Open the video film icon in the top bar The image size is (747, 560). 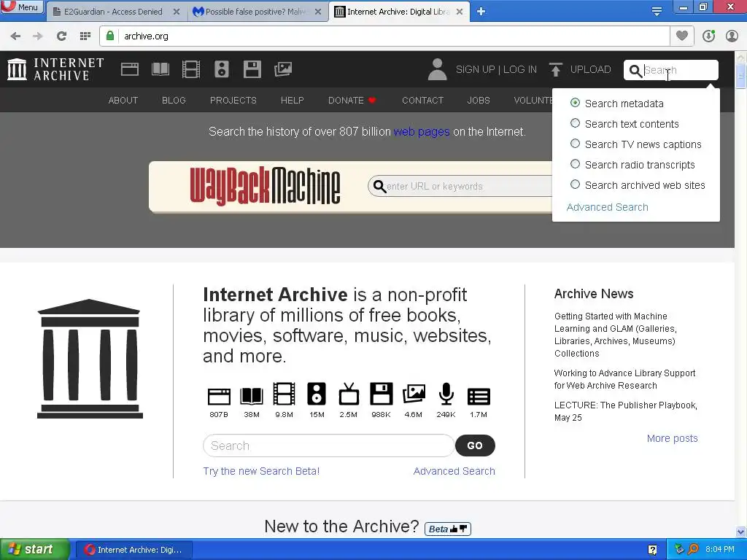tap(190, 69)
